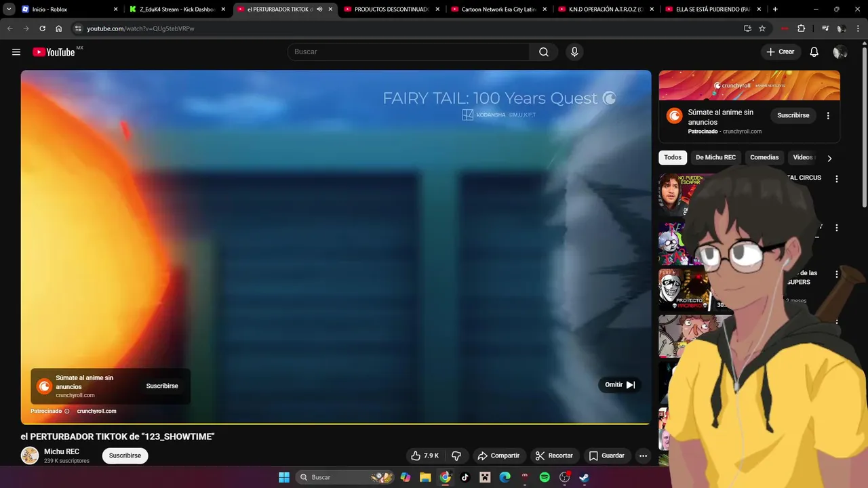Open Copilot from the taskbar
Image resolution: width=868 pixels, height=488 pixels.
click(x=406, y=477)
